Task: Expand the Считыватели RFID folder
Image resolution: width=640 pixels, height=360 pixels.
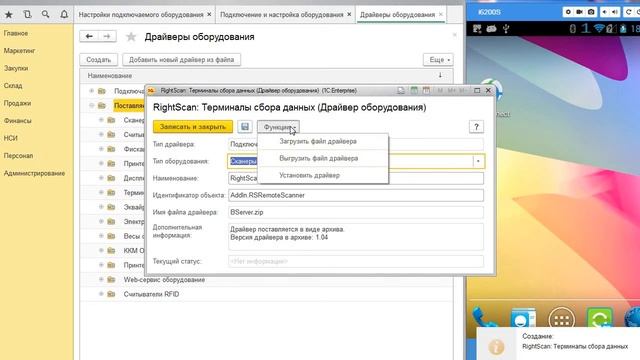Action: (101, 294)
